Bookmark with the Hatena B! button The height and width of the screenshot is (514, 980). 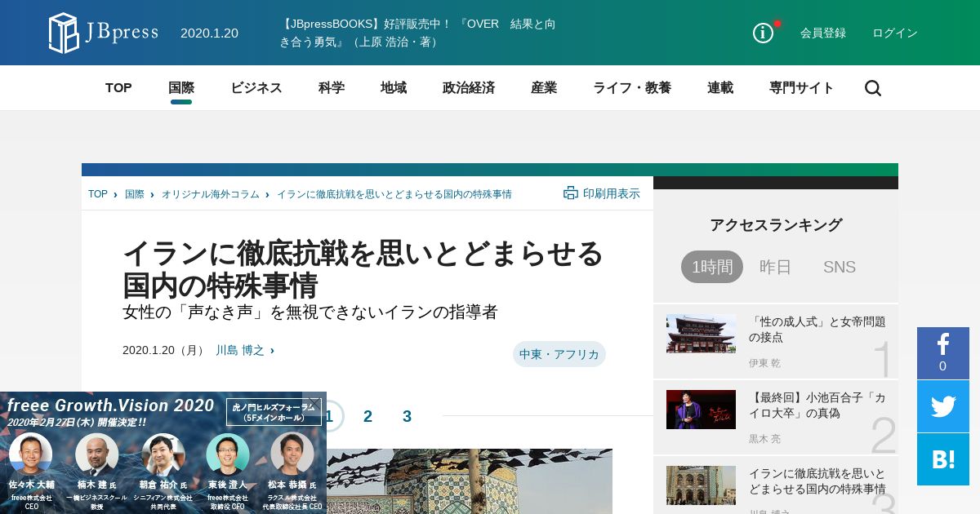pyautogui.click(x=943, y=459)
